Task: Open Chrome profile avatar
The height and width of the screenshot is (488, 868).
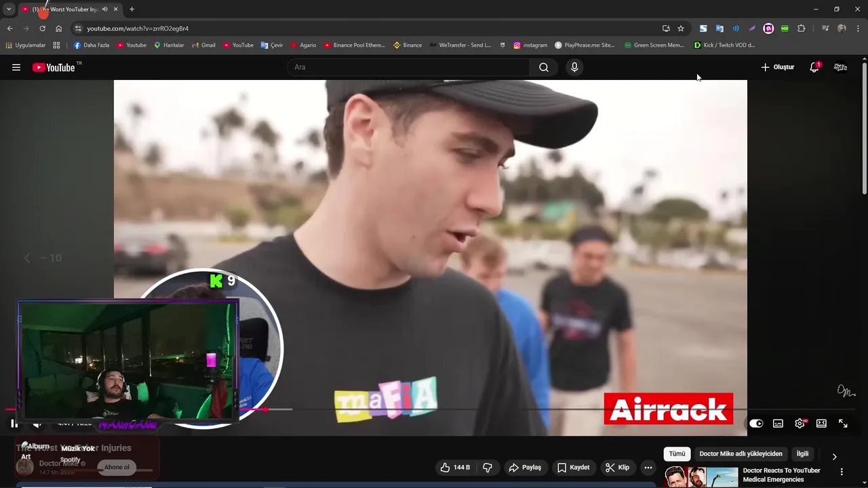Action: click(842, 28)
